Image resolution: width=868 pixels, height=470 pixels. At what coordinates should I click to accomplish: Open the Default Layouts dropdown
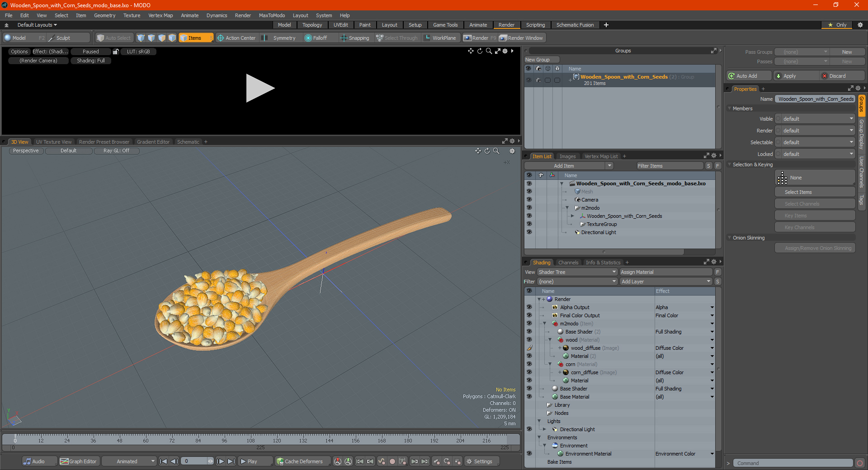[37, 25]
